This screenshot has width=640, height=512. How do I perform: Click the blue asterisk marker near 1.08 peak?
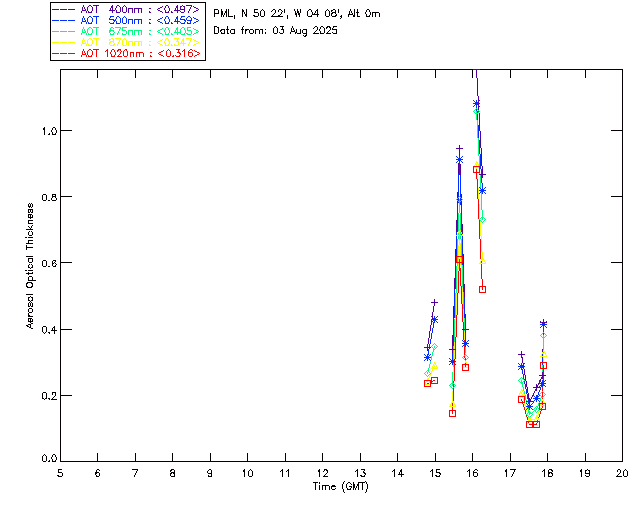pos(476,103)
